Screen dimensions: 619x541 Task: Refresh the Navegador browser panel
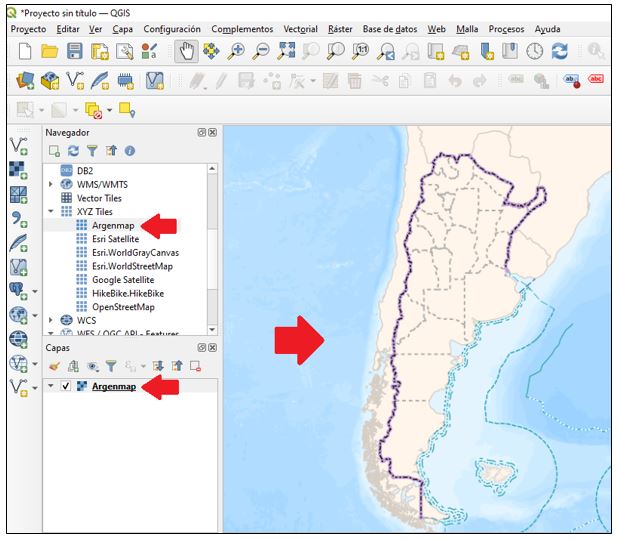[73, 151]
